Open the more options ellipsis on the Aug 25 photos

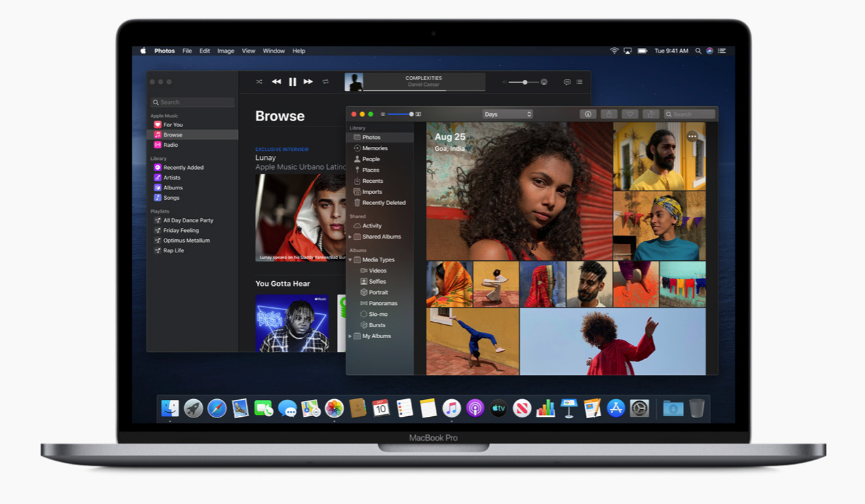[x=692, y=136]
